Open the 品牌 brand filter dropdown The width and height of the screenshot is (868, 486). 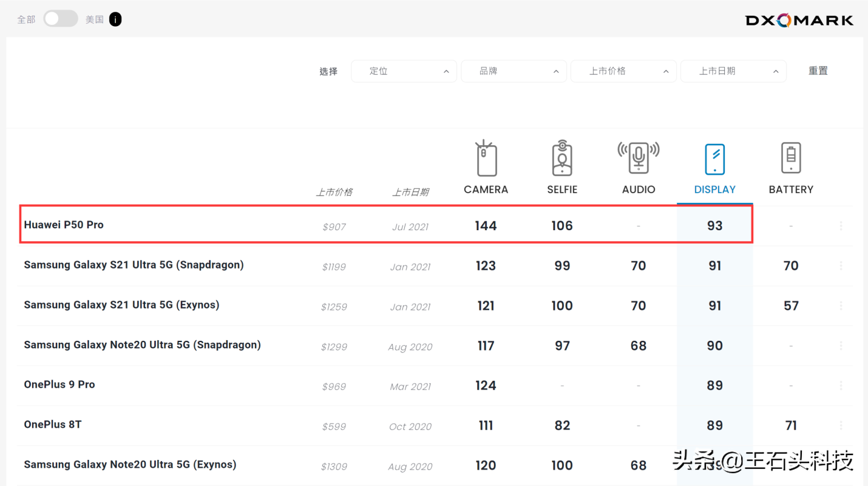[x=514, y=71]
